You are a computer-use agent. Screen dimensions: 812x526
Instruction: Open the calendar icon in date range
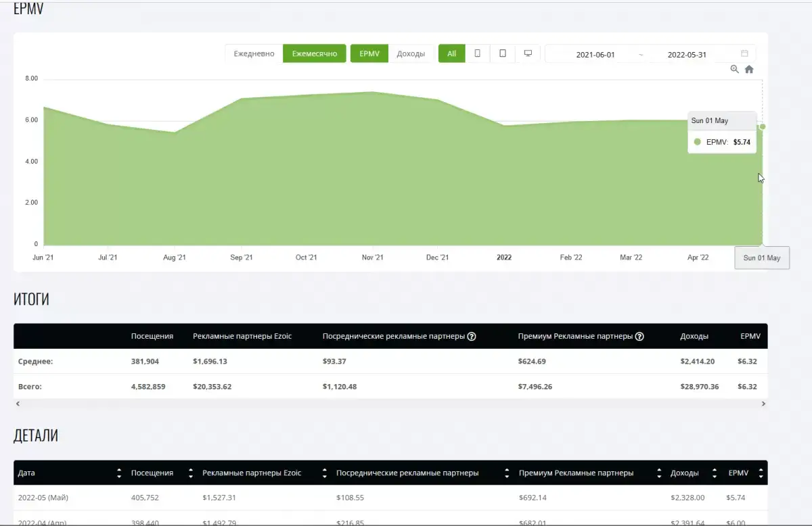[744, 54]
